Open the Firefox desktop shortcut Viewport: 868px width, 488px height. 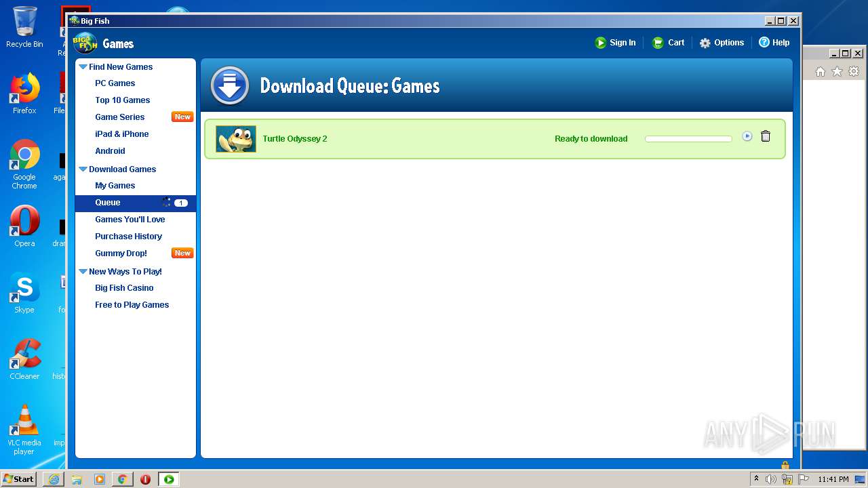click(x=24, y=94)
